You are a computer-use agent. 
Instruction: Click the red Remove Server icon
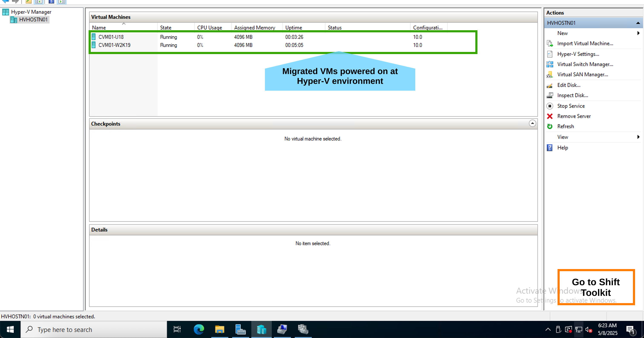click(550, 116)
